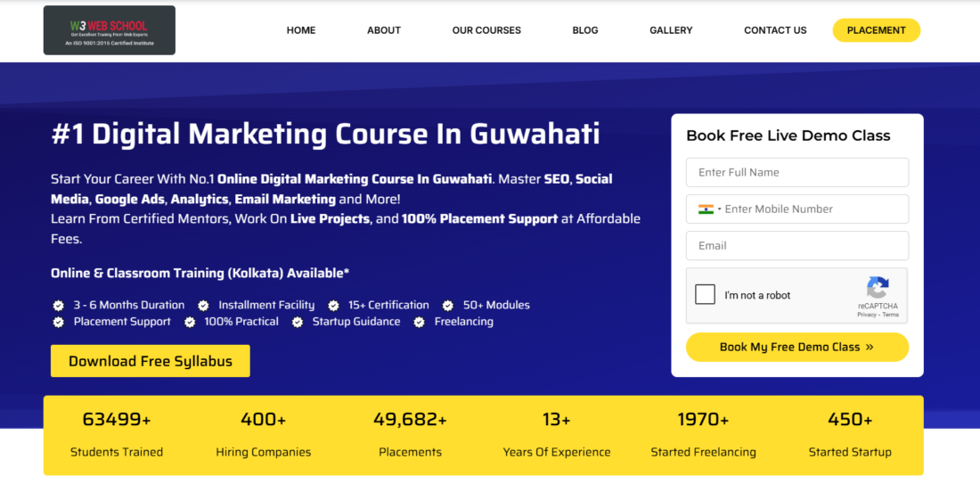Click the W3 Web School logo
This screenshot has height=492, width=980.
(110, 30)
